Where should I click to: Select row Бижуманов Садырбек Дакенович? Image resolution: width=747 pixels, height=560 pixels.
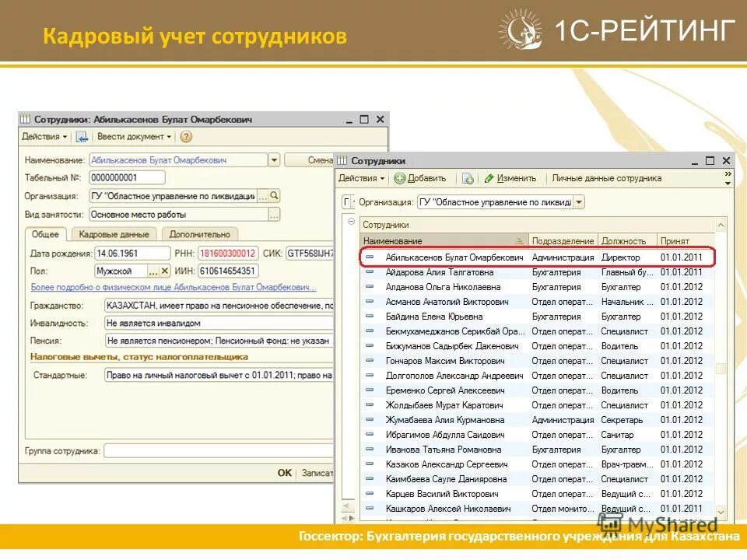[538, 346]
